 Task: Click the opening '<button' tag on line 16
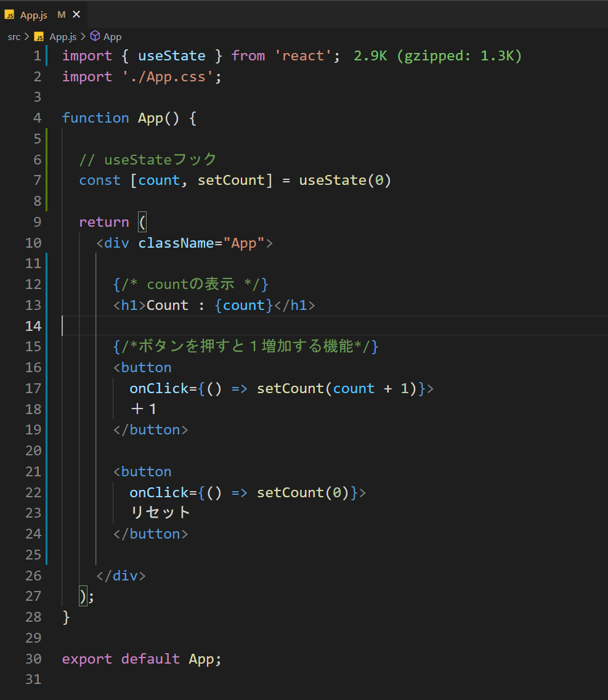[142, 367]
